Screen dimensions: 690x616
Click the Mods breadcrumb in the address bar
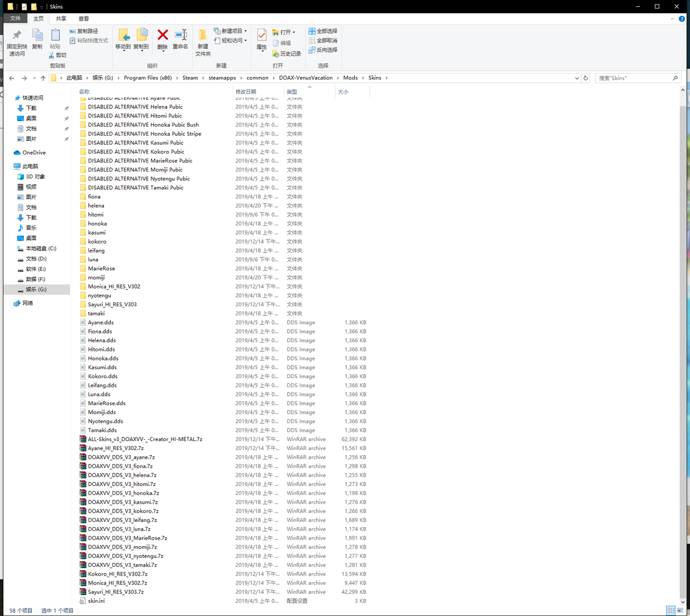click(x=350, y=78)
